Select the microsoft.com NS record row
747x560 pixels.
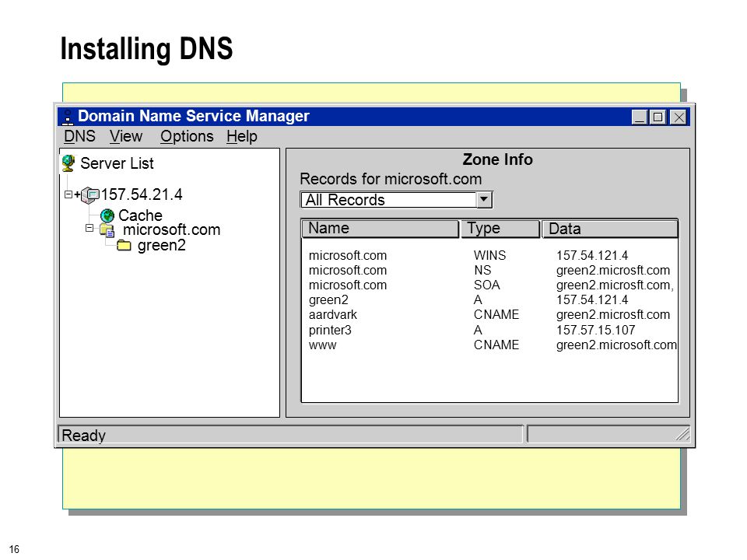click(x=489, y=271)
